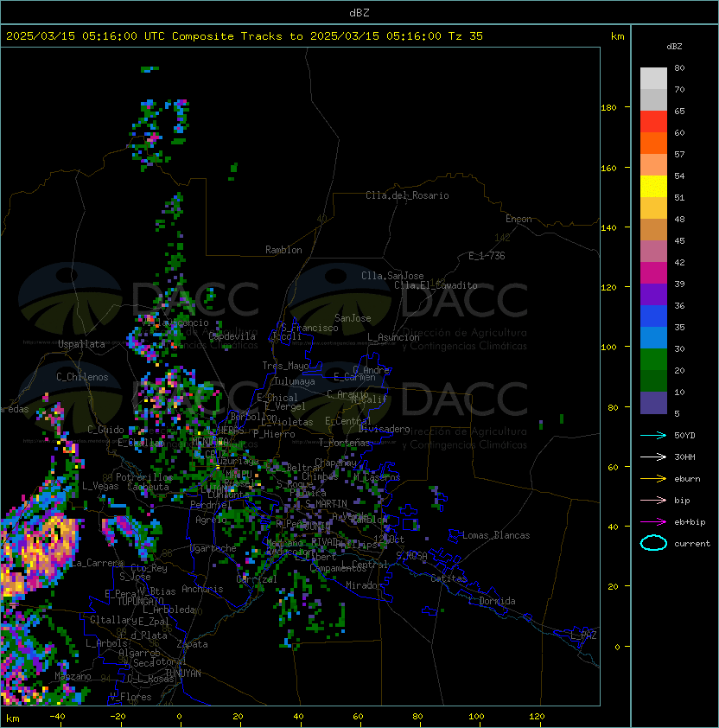The width and height of the screenshot is (719, 728).
Task: Click the km label at bottom left
Action: click(x=13, y=718)
